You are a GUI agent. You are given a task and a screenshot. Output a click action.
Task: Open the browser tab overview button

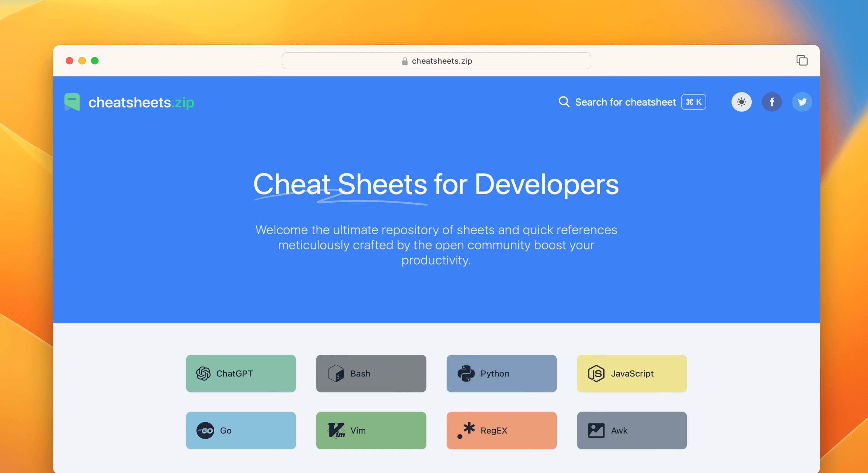[802, 60]
